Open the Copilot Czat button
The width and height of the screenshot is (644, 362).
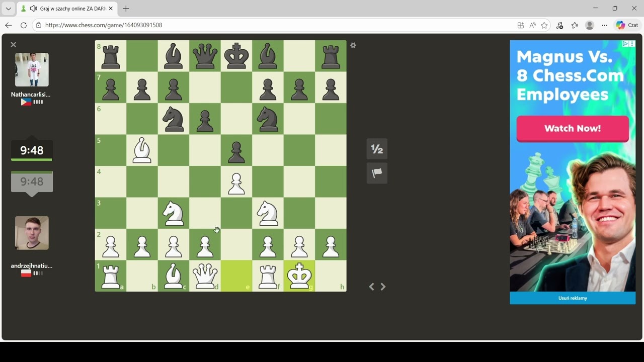click(627, 25)
